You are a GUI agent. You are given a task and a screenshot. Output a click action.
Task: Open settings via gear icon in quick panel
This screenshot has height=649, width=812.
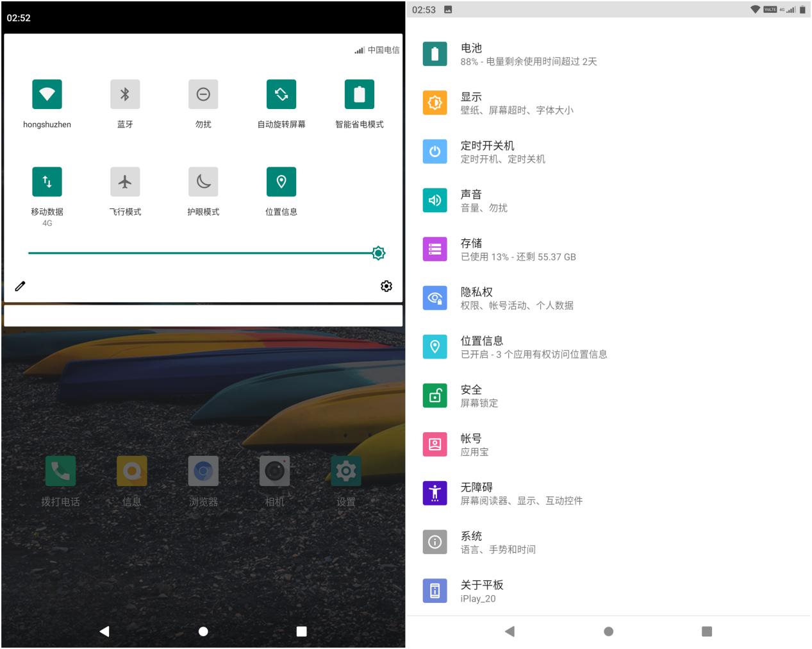386,286
